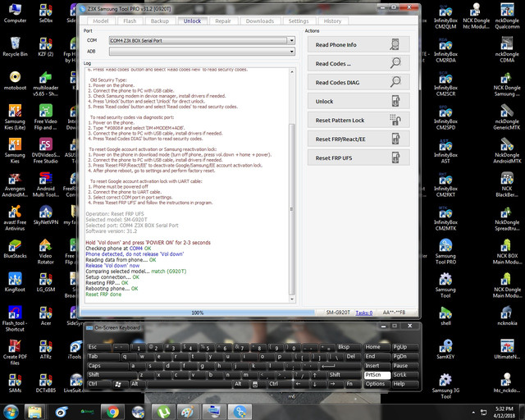Screen dimensions: 525x420
Task: Switch to the Downloads tab
Action: (260, 21)
